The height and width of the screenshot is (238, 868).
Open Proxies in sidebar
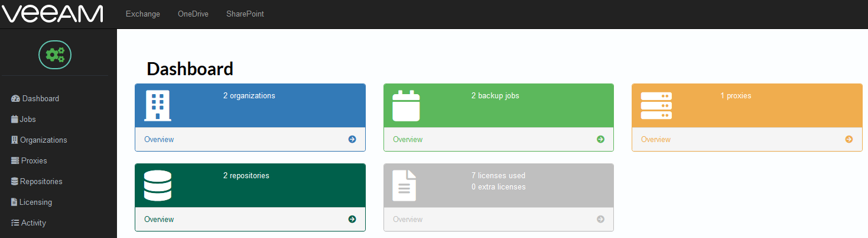coord(29,160)
